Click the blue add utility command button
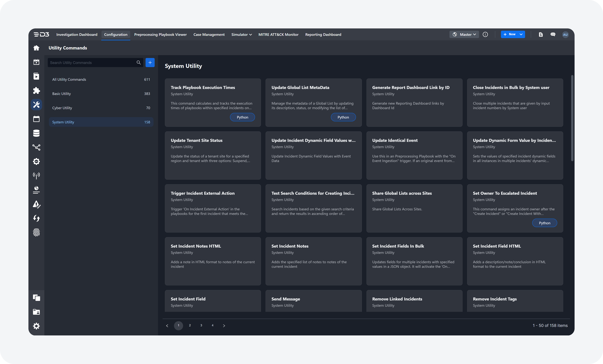This screenshot has height=364, width=603. pyautogui.click(x=150, y=63)
